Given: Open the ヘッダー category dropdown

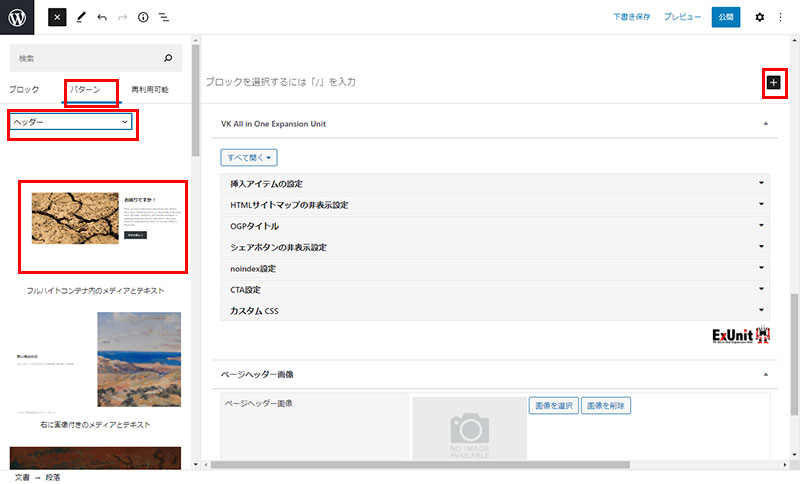Looking at the screenshot, I should [x=72, y=122].
